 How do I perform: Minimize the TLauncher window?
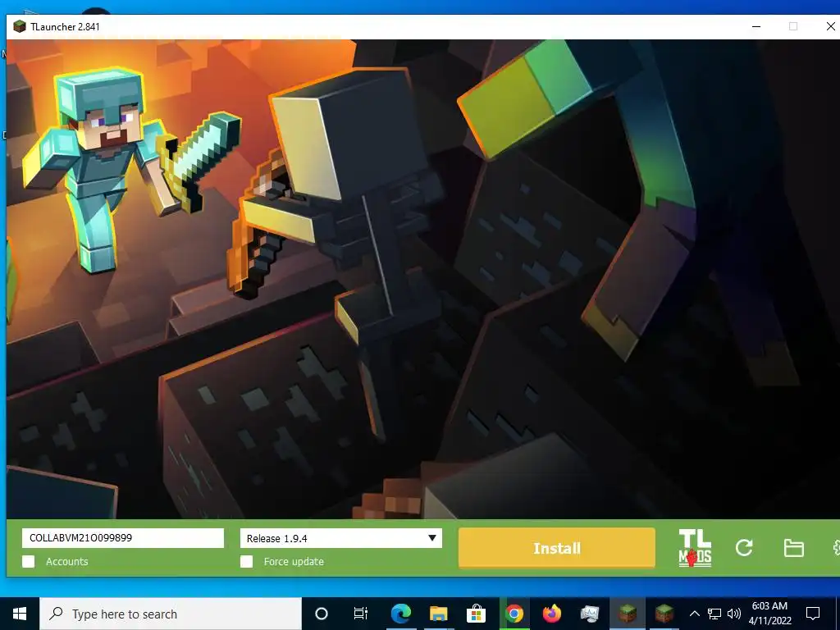coord(756,26)
